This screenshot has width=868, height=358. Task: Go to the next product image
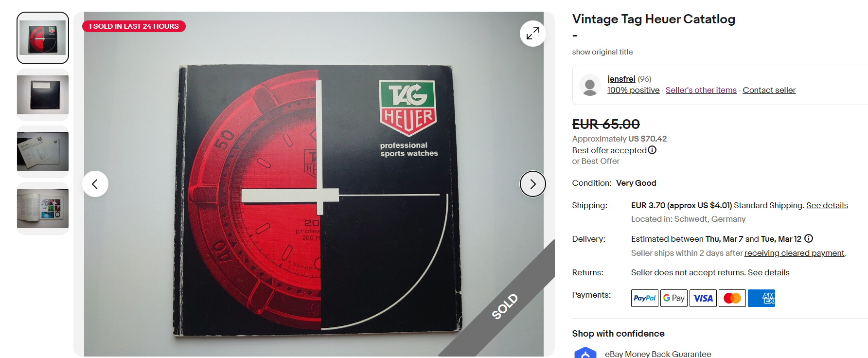click(x=532, y=184)
